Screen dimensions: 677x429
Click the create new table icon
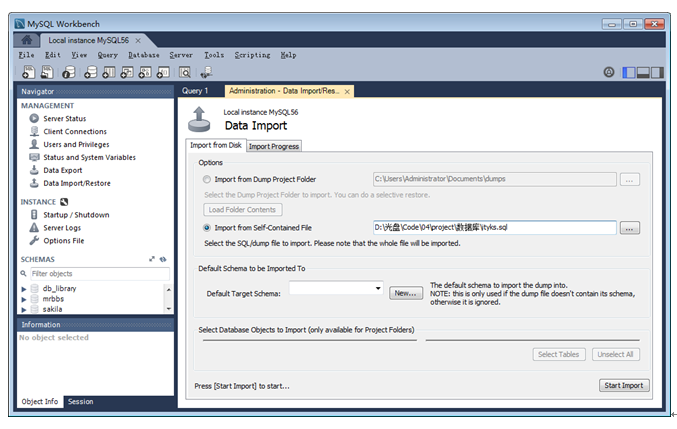109,73
